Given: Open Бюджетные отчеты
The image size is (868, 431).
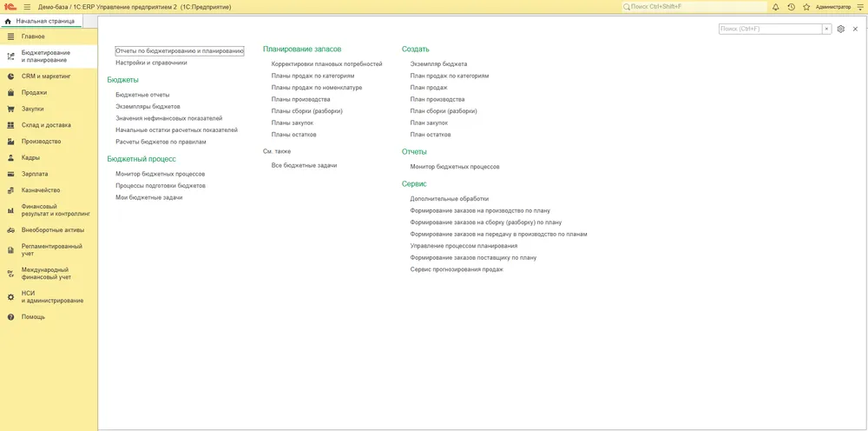Looking at the screenshot, I should 142,95.
